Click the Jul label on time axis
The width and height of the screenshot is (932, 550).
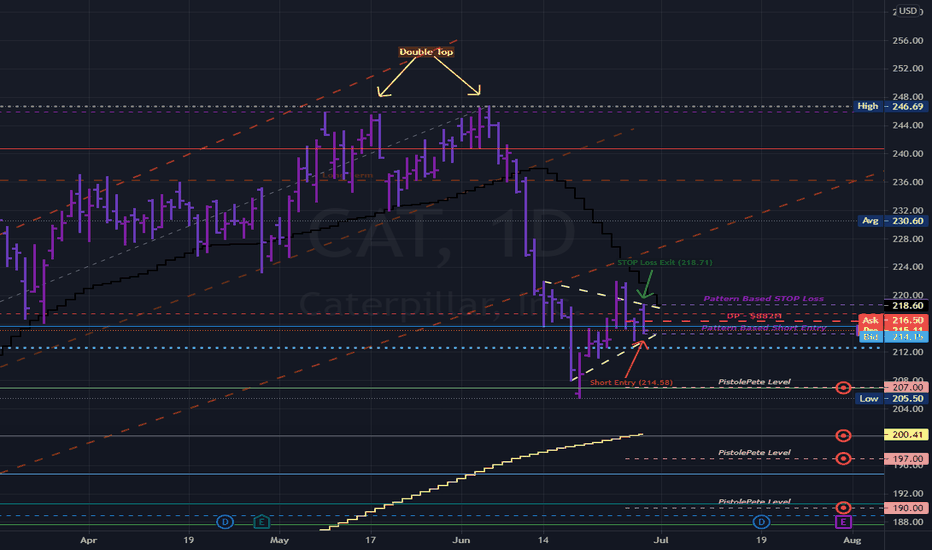click(x=661, y=540)
